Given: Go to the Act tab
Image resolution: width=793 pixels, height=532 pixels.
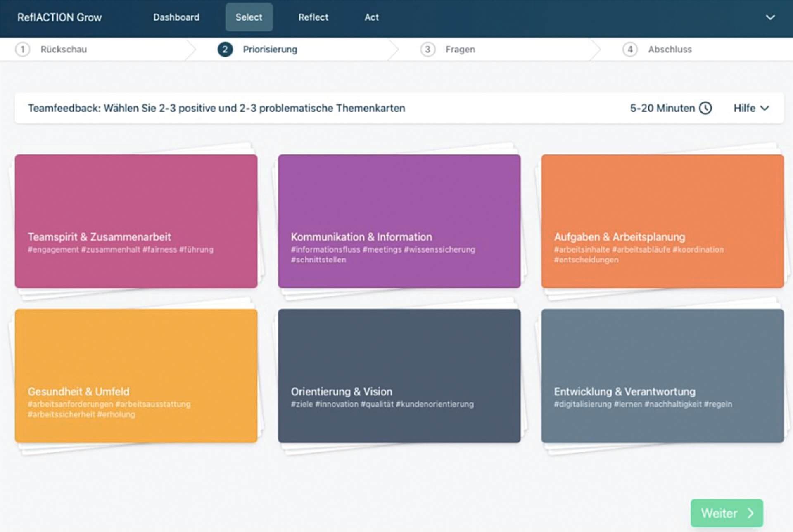Looking at the screenshot, I should [x=371, y=17].
